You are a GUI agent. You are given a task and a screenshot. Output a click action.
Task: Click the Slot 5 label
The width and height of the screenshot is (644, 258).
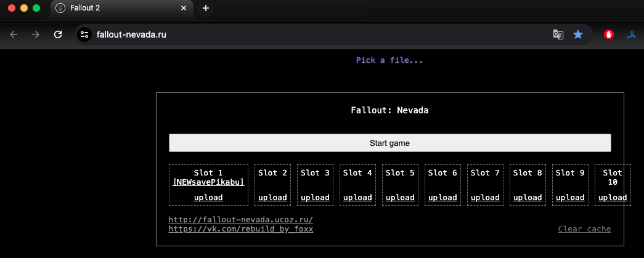coord(400,173)
